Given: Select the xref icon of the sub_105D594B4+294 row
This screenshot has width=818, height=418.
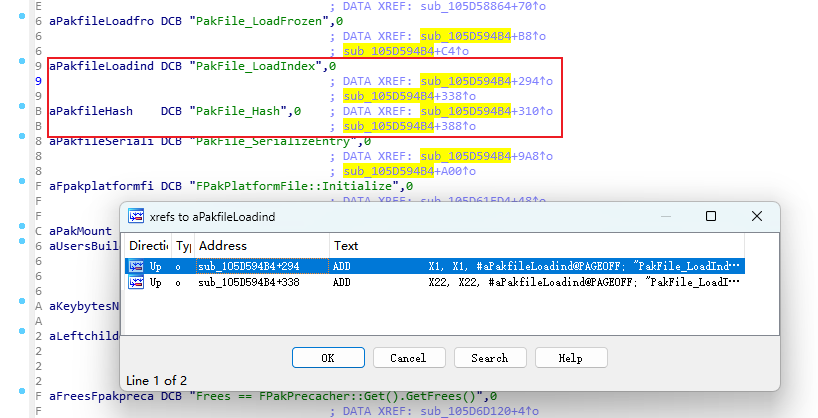Looking at the screenshot, I should click(135, 267).
